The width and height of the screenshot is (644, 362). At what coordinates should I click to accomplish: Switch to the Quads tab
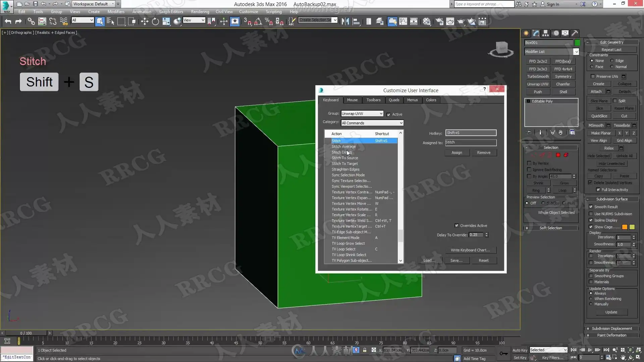[394, 100]
